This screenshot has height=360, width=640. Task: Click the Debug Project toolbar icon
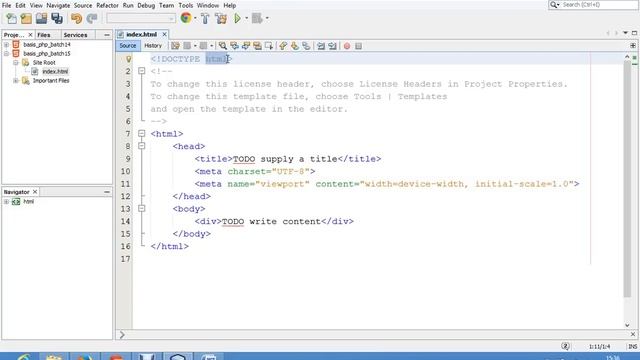(x=257, y=18)
